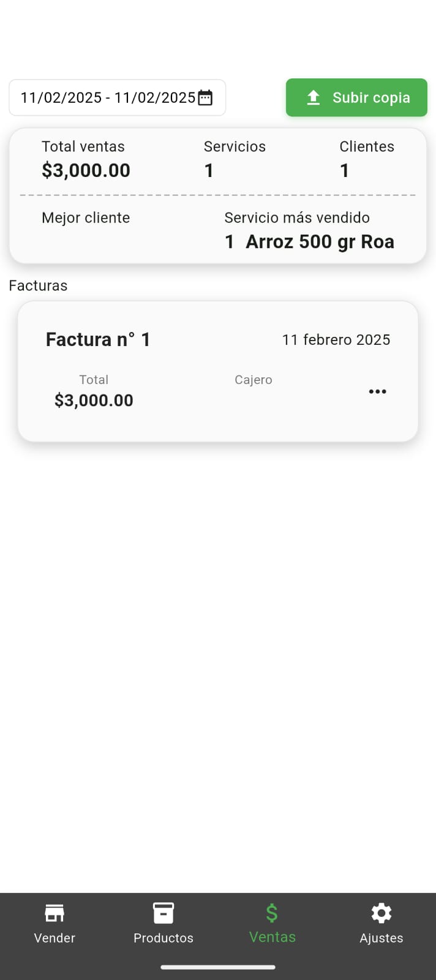Switch to the Productos tab label
Screen dimensions: 436x980
point(163,938)
